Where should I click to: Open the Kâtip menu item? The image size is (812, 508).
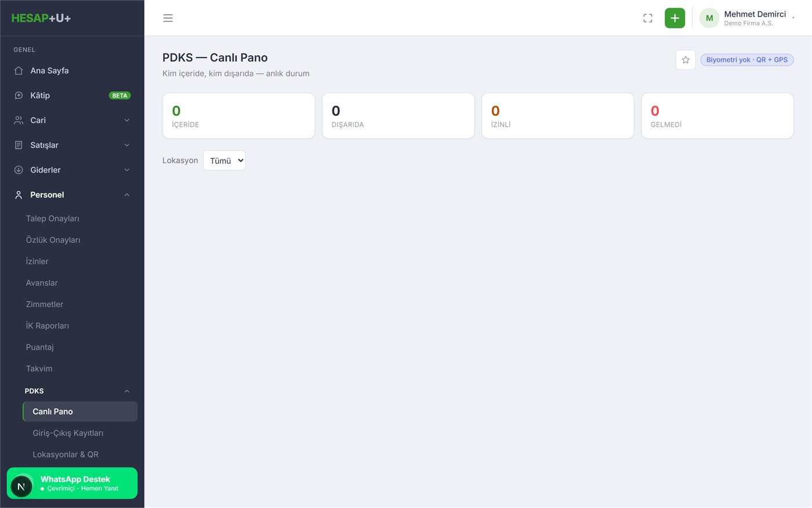pyautogui.click(x=72, y=95)
